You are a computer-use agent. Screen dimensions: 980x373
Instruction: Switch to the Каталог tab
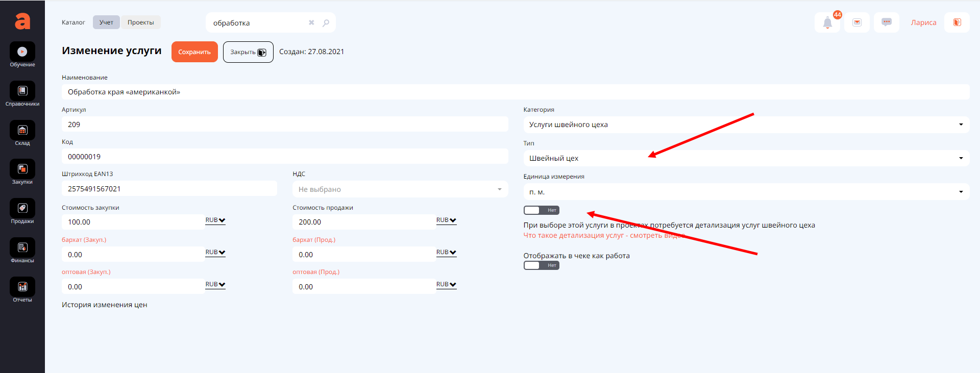pyautogui.click(x=73, y=22)
